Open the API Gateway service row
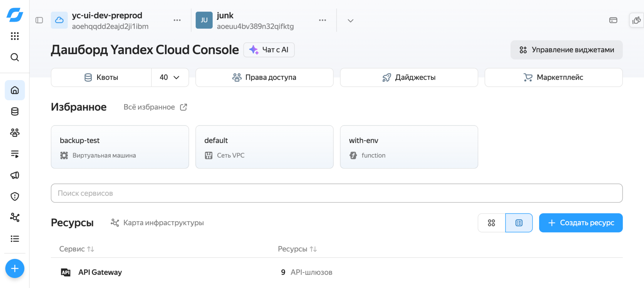Image resolution: width=644 pixels, height=288 pixels. [337, 272]
